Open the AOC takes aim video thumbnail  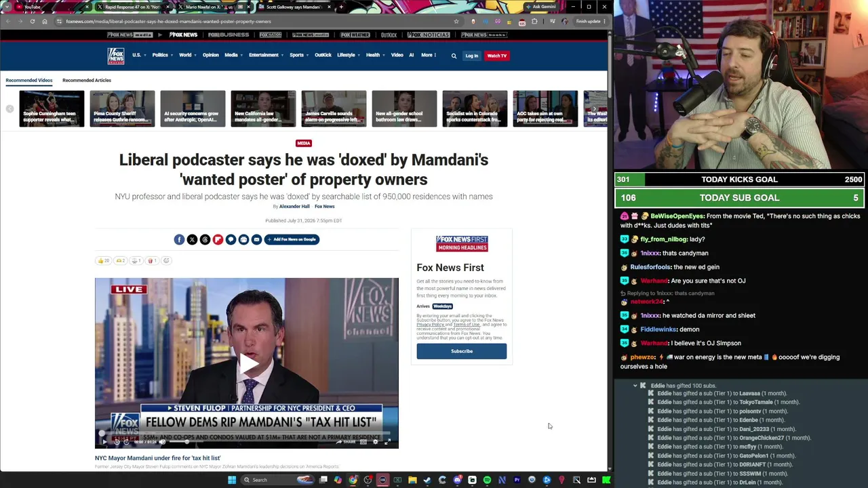click(x=545, y=108)
